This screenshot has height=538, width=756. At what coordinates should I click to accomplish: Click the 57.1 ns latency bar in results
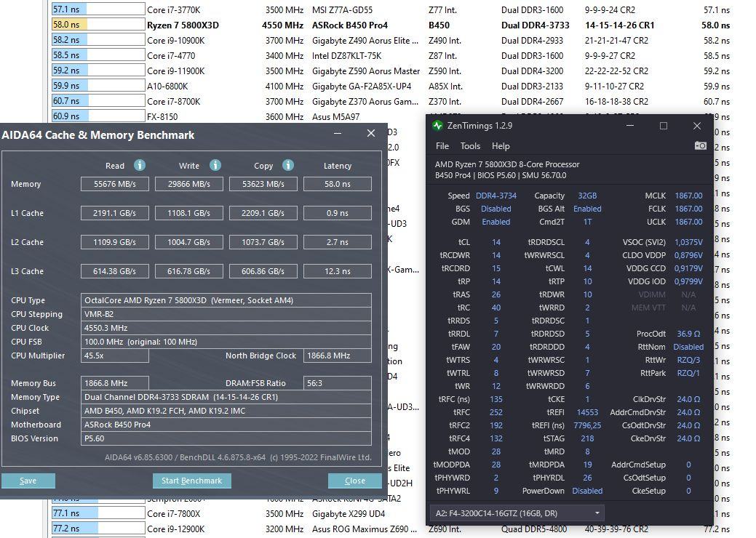coord(98,9)
